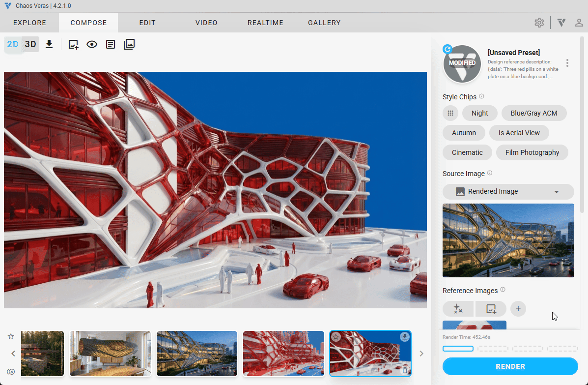Click the user account icon
This screenshot has width=588, height=385.
(x=579, y=23)
